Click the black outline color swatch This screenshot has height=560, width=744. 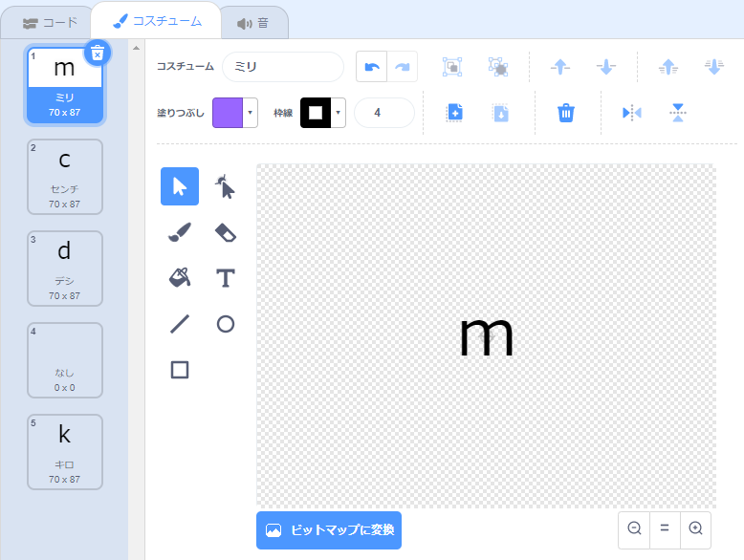click(x=316, y=113)
